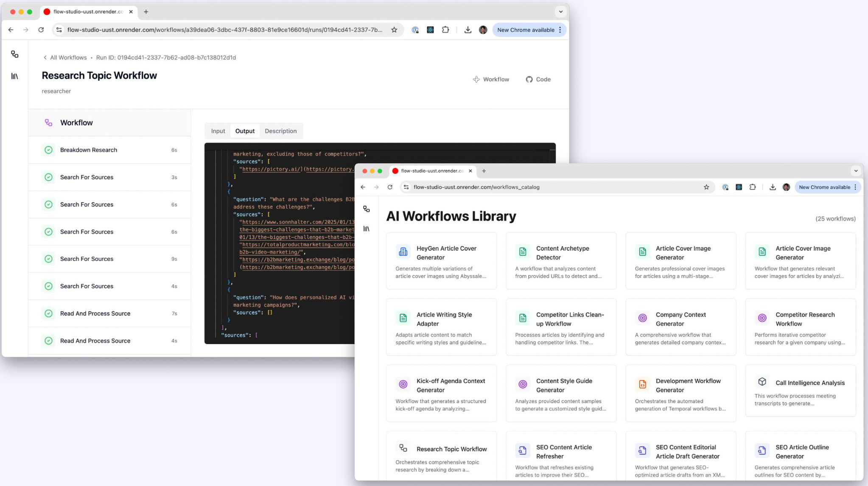Click Content Archetype Detector card icon
868x486 pixels.
(x=523, y=251)
